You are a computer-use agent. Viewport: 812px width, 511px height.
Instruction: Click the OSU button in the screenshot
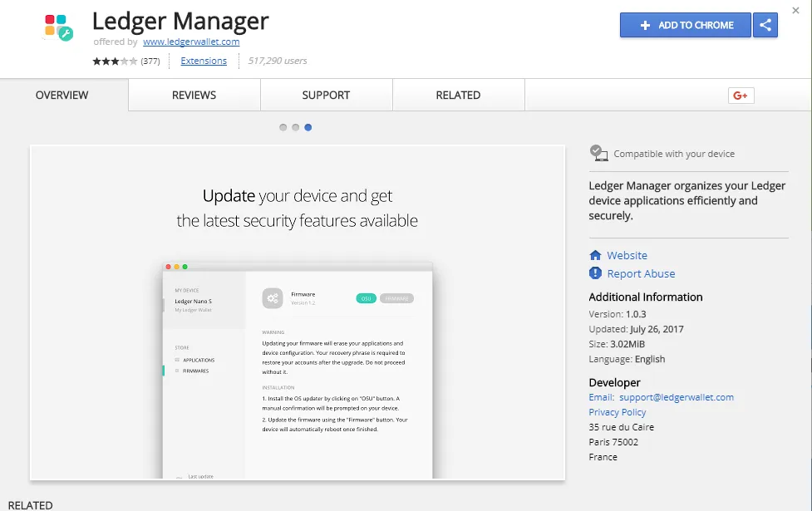[x=367, y=298]
